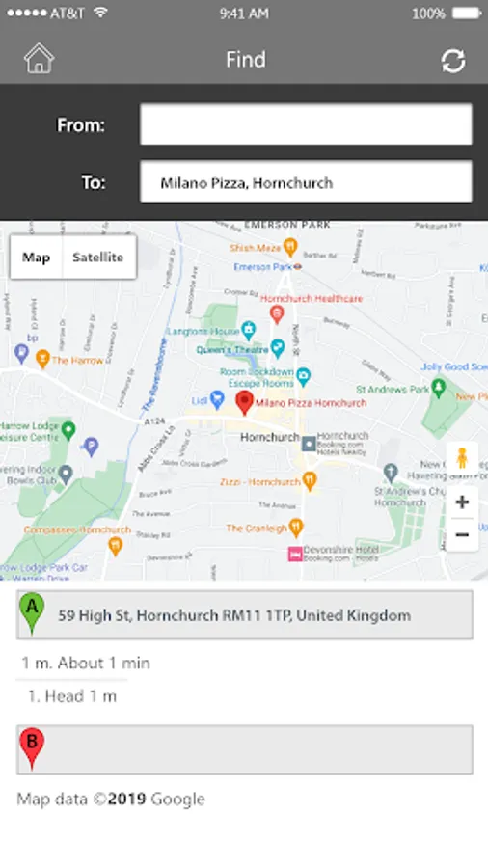Image resolution: width=488 pixels, height=868 pixels.
Task: Select point A 59 High St address
Action: click(245, 615)
